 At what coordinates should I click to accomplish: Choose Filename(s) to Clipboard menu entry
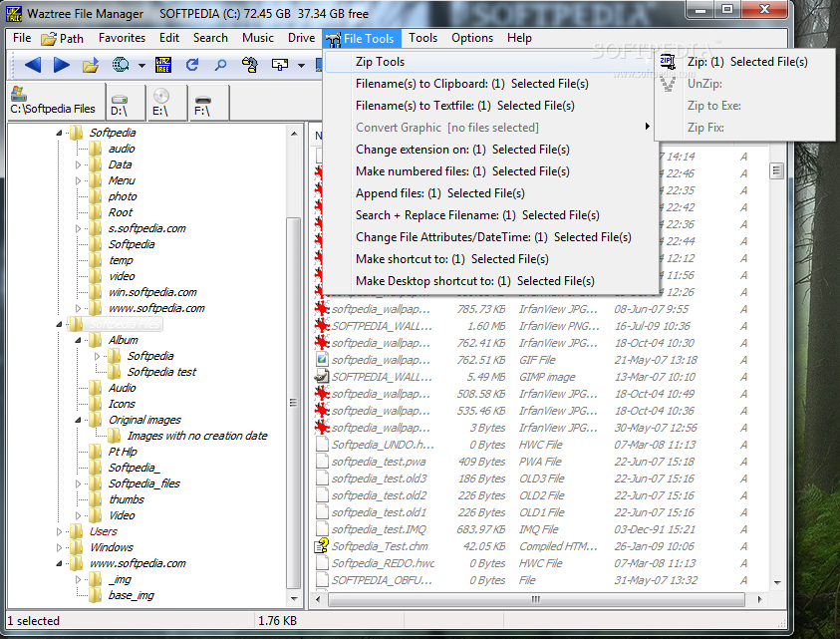(x=490, y=84)
